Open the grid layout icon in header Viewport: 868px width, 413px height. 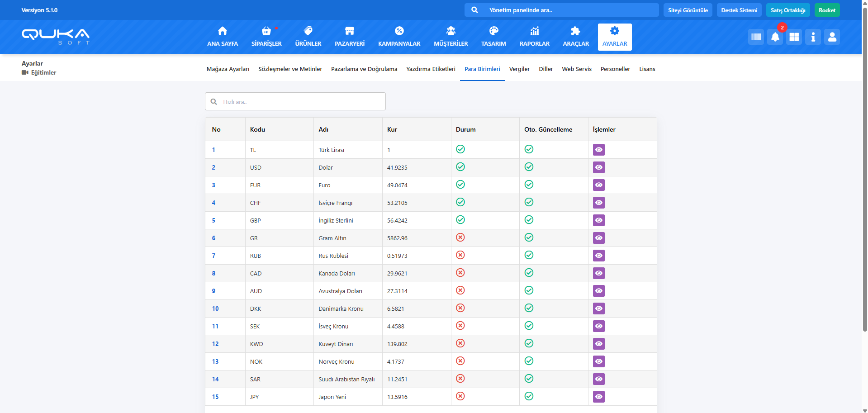pyautogui.click(x=794, y=37)
